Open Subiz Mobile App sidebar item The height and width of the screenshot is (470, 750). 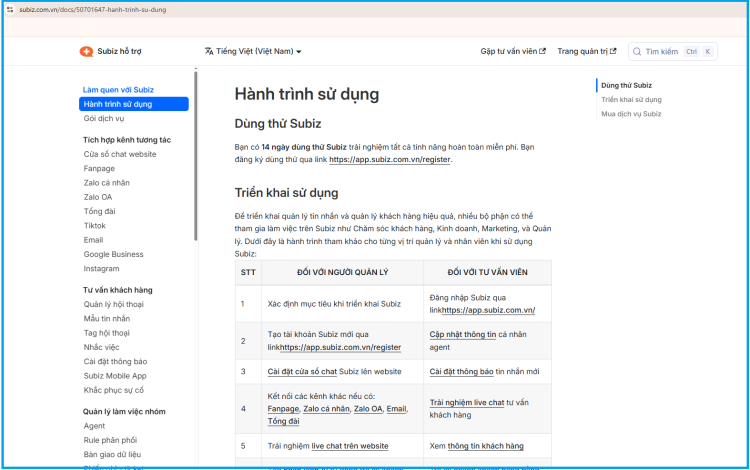[x=115, y=376]
